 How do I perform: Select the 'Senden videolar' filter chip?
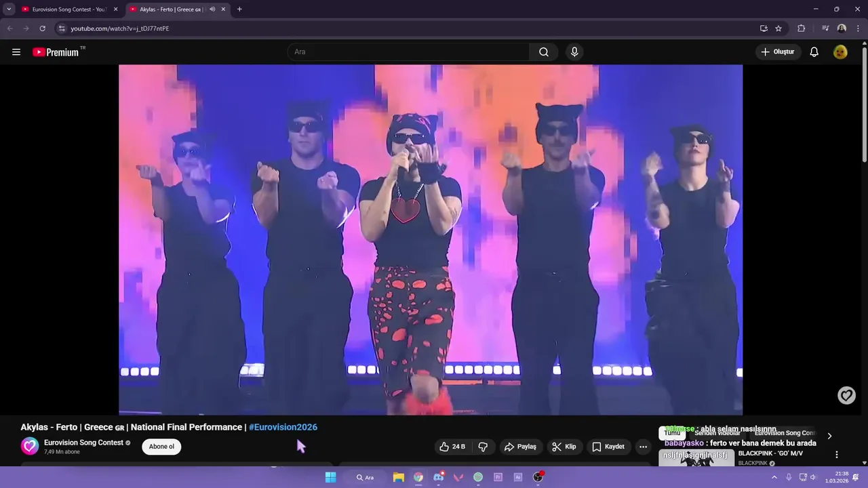717,434
